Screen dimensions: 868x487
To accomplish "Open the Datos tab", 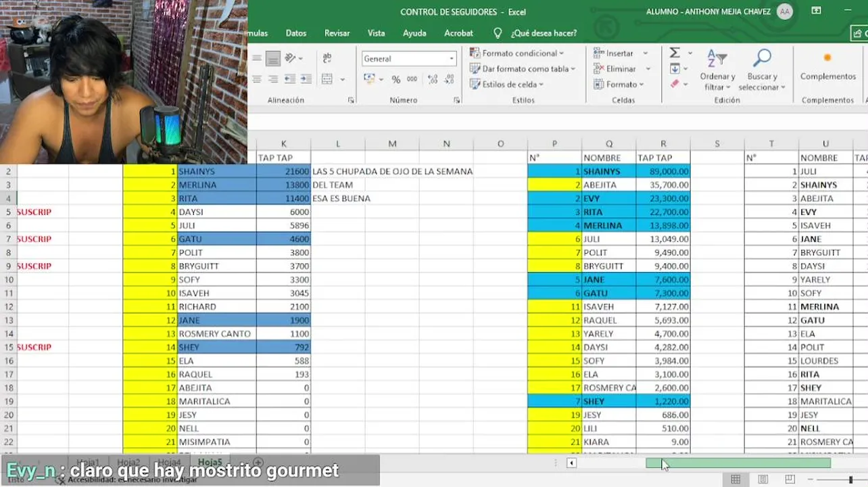I will (296, 32).
